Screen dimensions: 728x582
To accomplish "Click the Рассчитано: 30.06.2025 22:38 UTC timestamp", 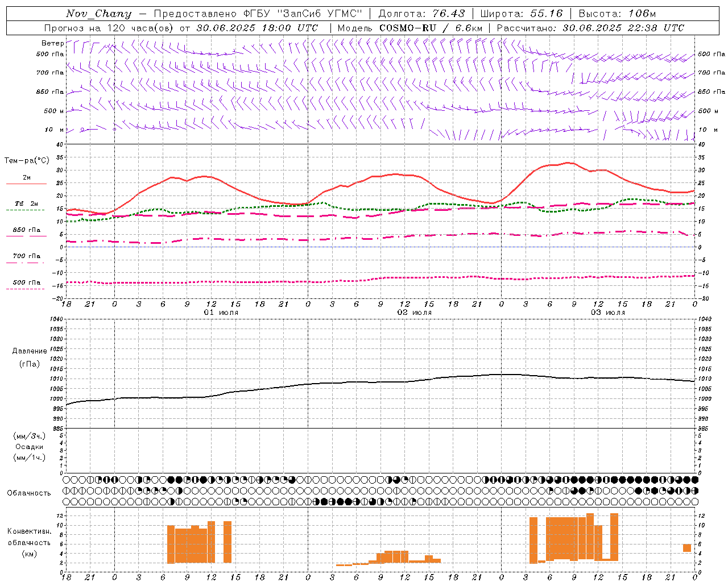I will 590,28.
